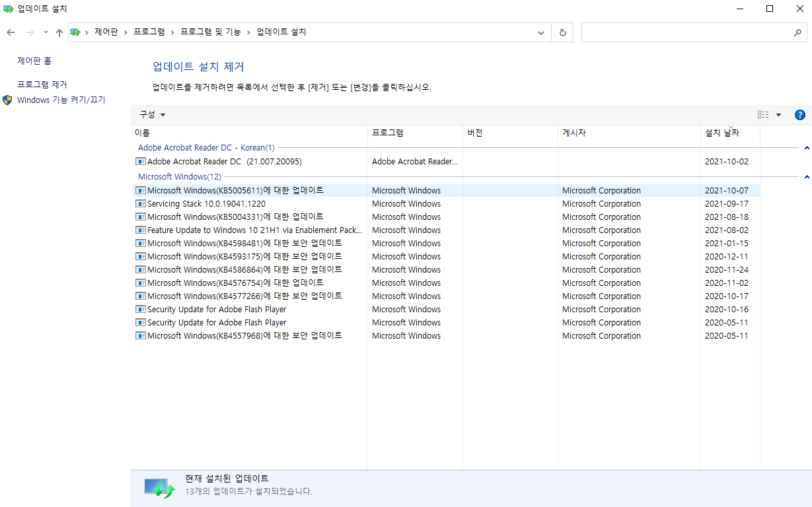This screenshot has width=812, height=507.
Task: Sort by the 이름 column header
Action: coord(249,133)
